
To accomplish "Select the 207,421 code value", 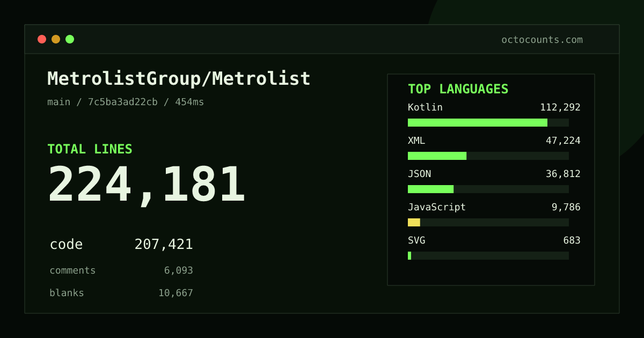I will click(164, 245).
